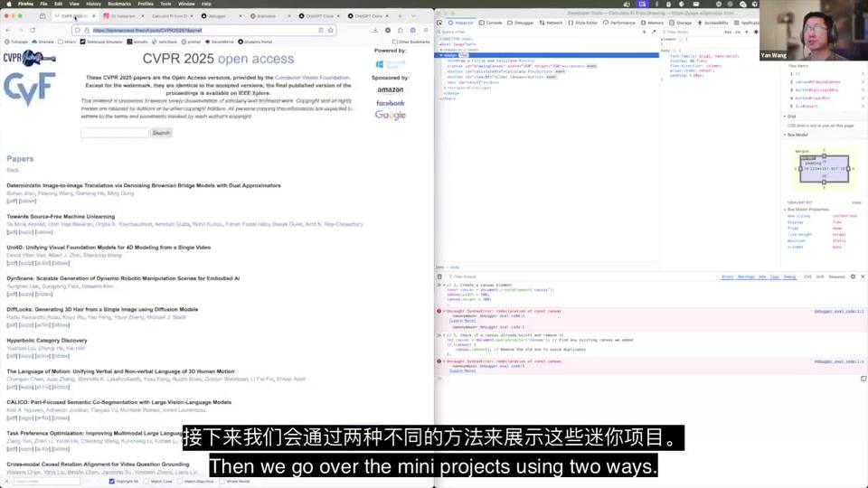The width and height of the screenshot is (868, 488).
Task: Add a new node in Inspector
Action: pyautogui.click(x=644, y=33)
